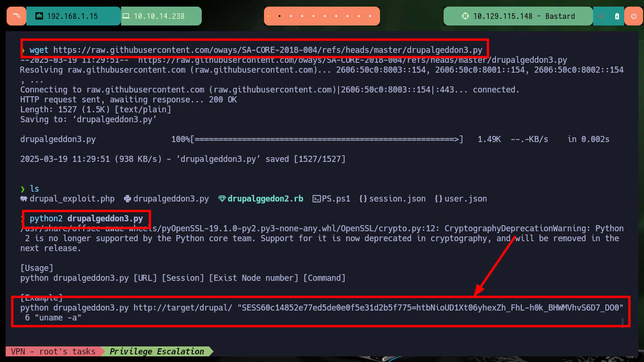The image size is (644, 362).
Task: Open the power menu button
Action: pyautogui.click(x=633, y=16)
